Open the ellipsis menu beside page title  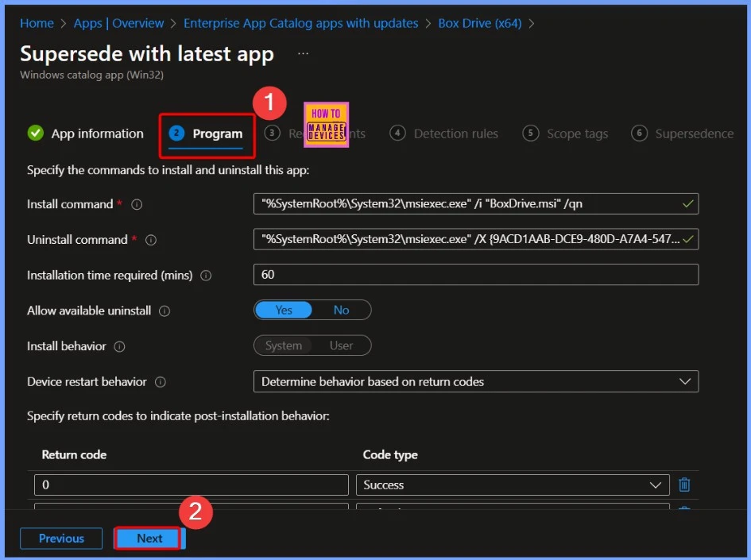(303, 53)
